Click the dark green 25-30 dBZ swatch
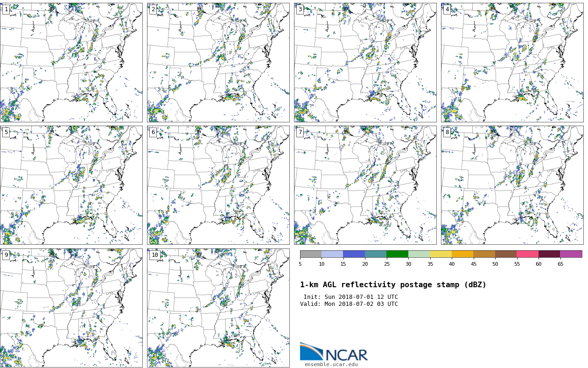 [398, 254]
